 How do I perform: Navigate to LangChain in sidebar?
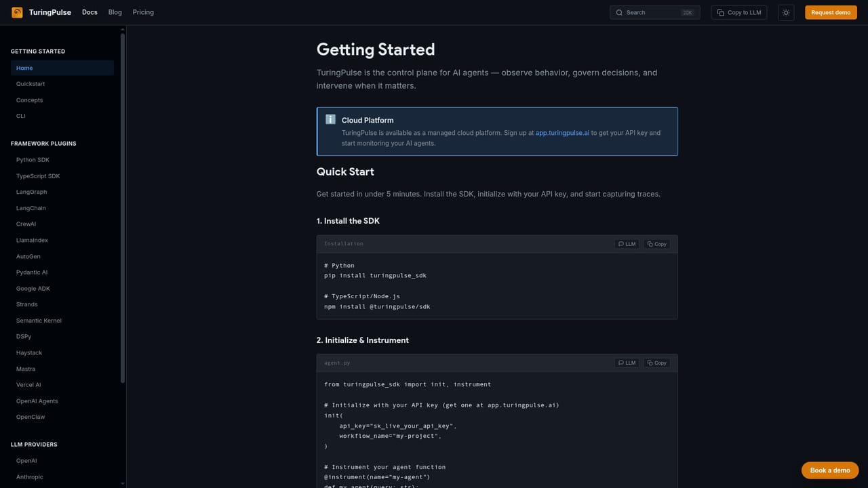(x=62, y=208)
